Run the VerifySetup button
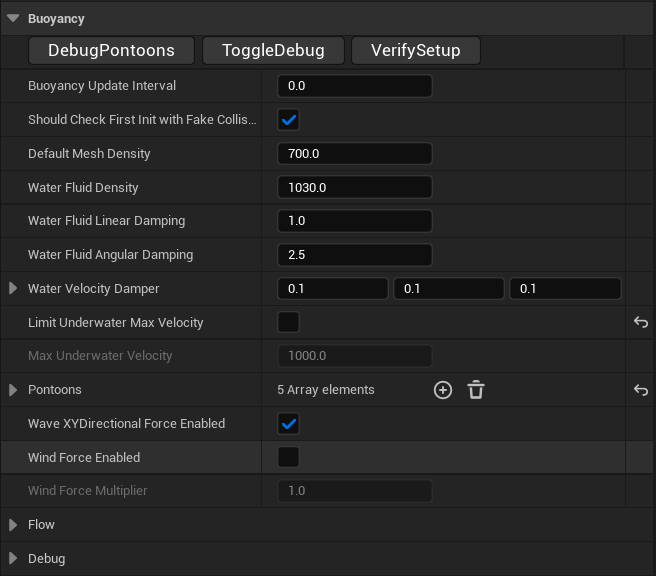 (415, 51)
